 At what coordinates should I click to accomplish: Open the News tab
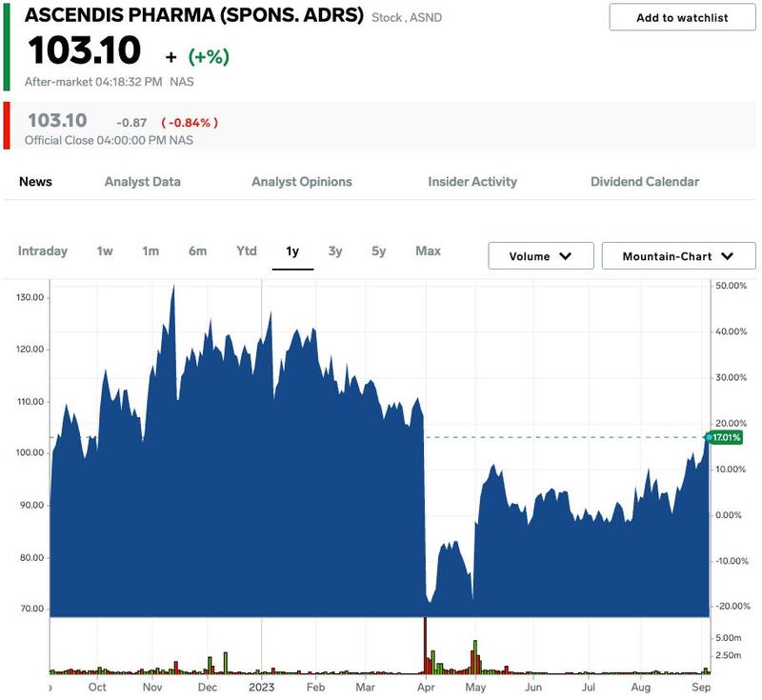[35, 182]
